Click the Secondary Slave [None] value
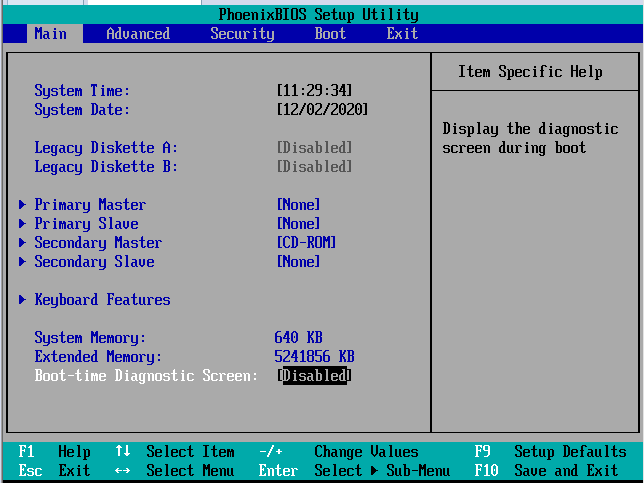The width and height of the screenshot is (644, 483). click(299, 262)
